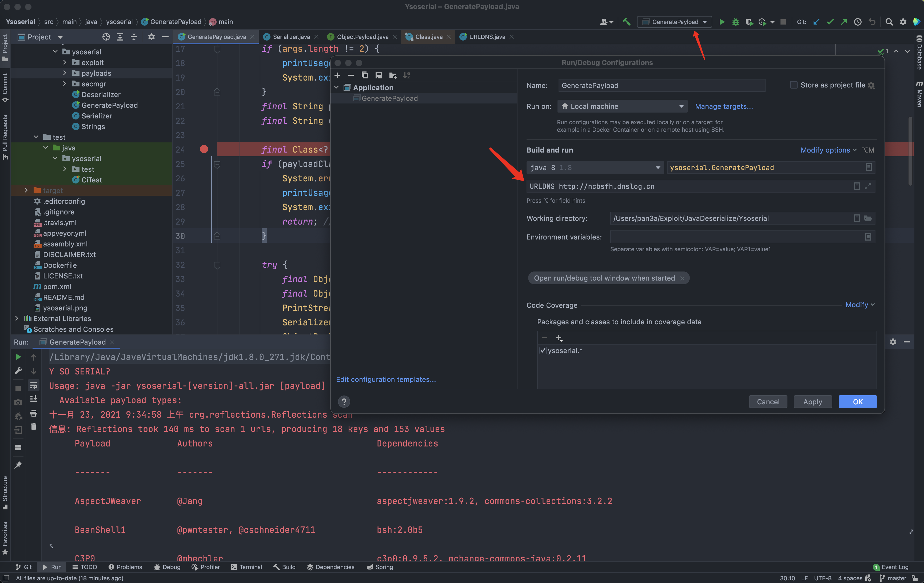Close the GeneratePayload.java editor tab
Screen dimensions: 924x583
(x=252, y=37)
